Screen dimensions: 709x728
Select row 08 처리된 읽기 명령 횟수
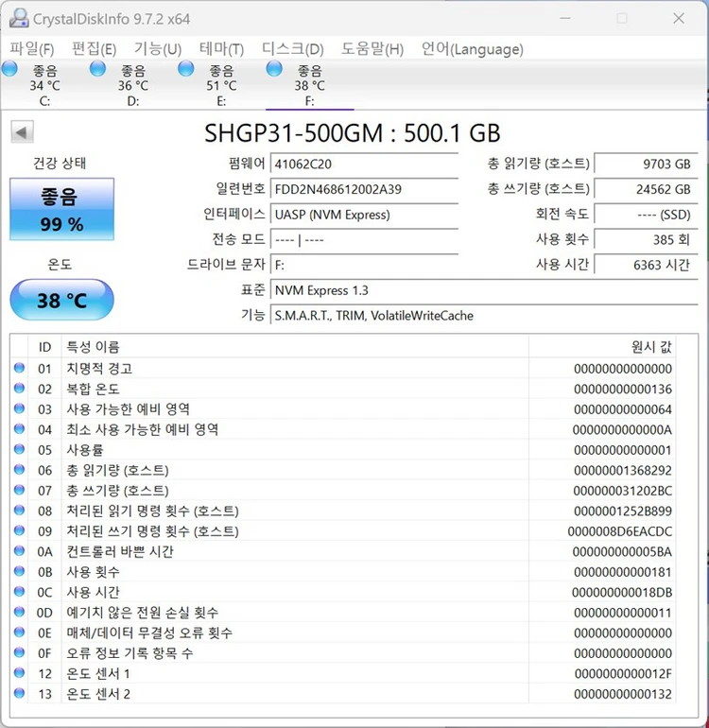[343, 511]
